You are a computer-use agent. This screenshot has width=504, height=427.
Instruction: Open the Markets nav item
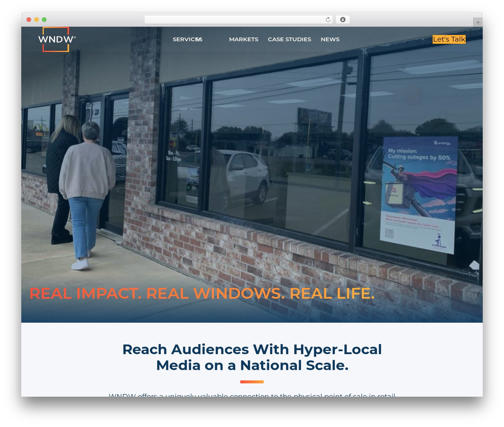tap(244, 39)
